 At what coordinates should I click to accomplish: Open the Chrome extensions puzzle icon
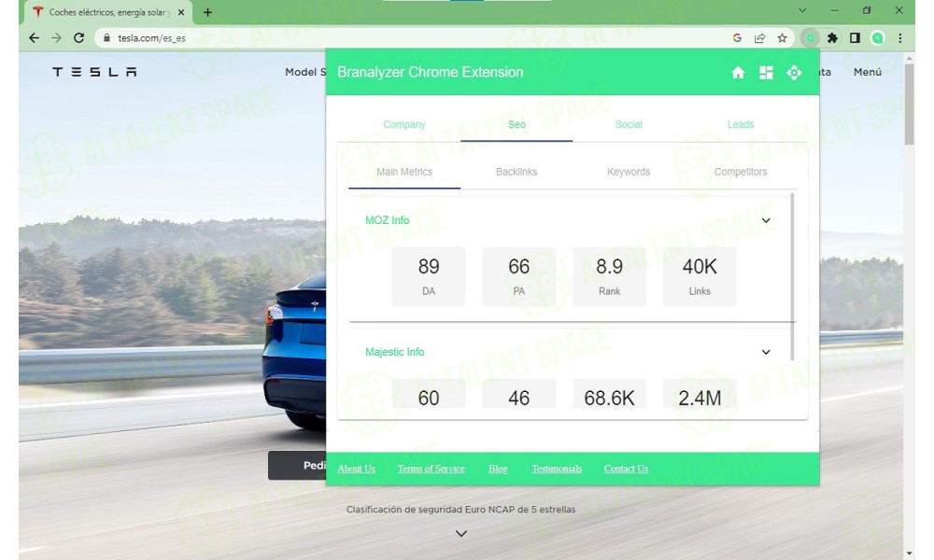832,38
